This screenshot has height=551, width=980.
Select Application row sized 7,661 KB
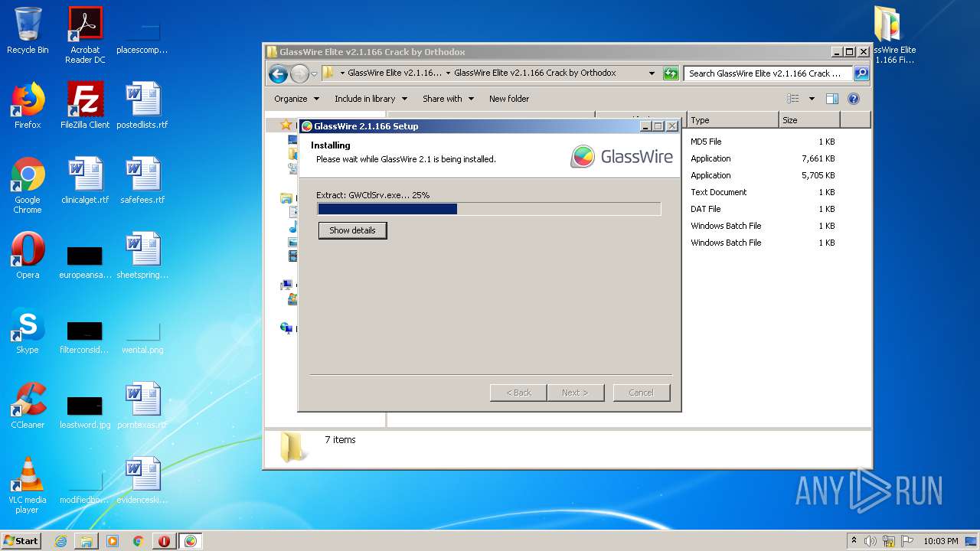coord(763,158)
